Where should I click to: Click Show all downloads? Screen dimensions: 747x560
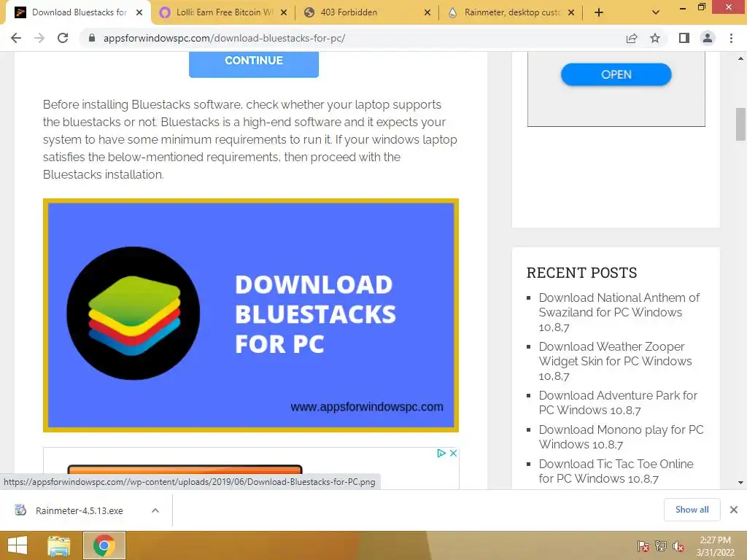pyautogui.click(x=692, y=510)
